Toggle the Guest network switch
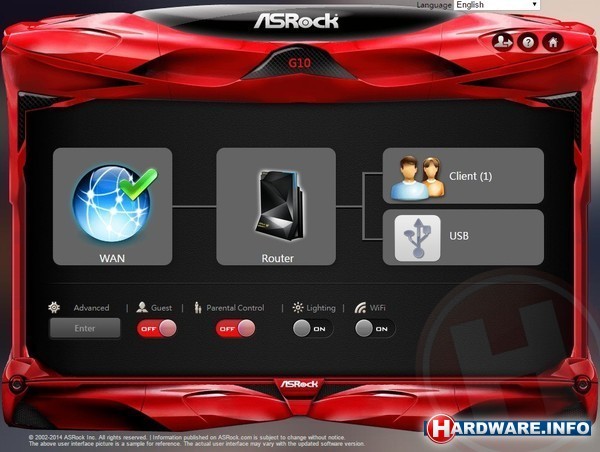This screenshot has height=452, width=600. pyautogui.click(x=157, y=328)
